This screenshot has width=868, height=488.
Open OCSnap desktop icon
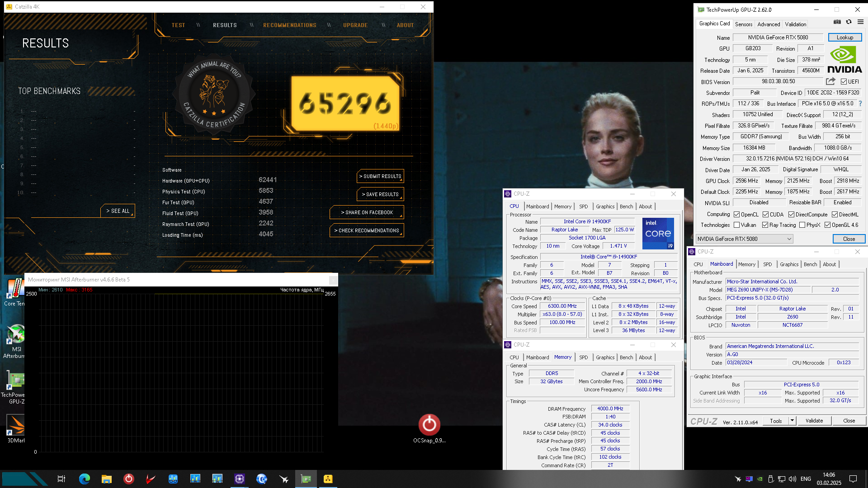pyautogui.click(x=429, y=429)
